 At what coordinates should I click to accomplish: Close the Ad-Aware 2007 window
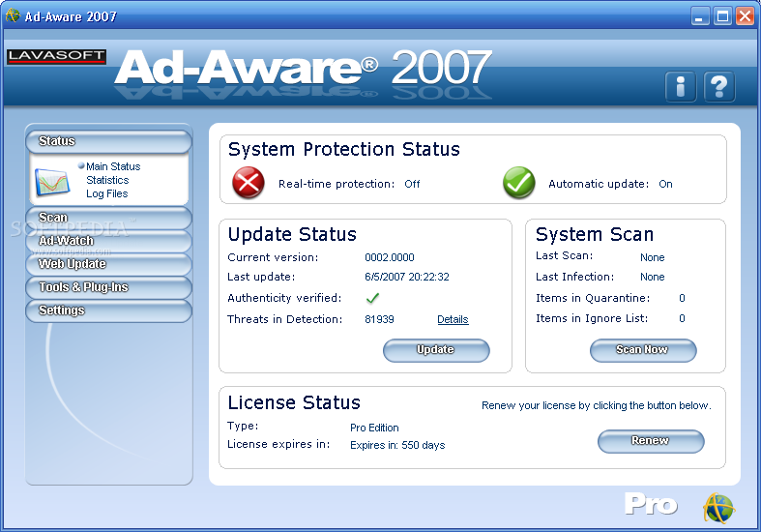point(745,16)
